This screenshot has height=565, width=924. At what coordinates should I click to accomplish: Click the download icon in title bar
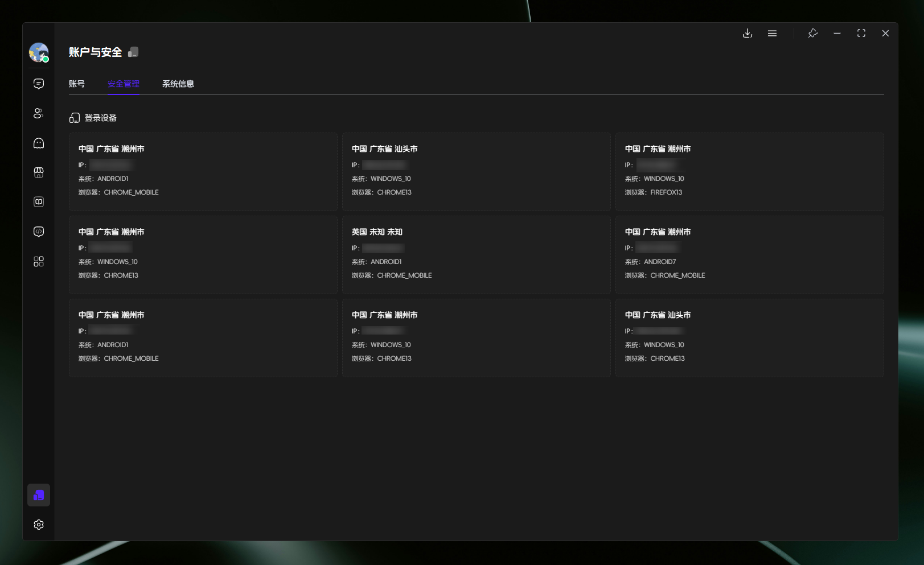tap(748, 34)
